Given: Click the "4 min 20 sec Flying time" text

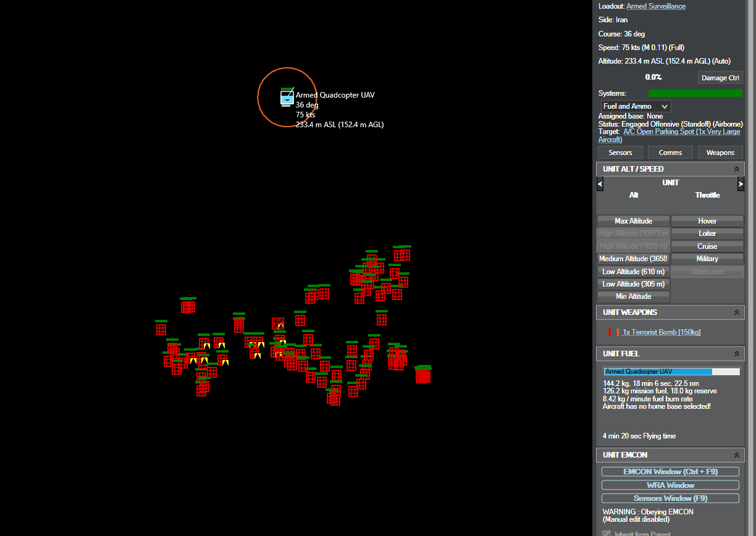Looking at the screenshot, I should (639, 436).
